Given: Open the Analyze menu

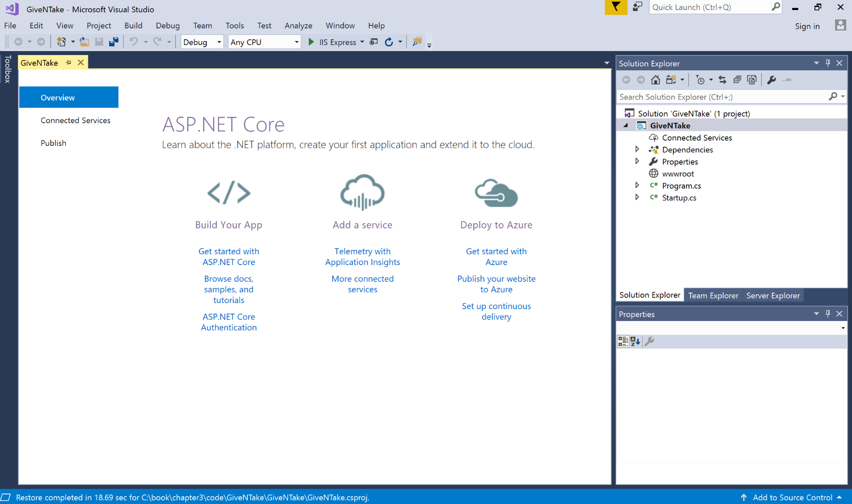Looking at the screenshot, I should 298,25.
